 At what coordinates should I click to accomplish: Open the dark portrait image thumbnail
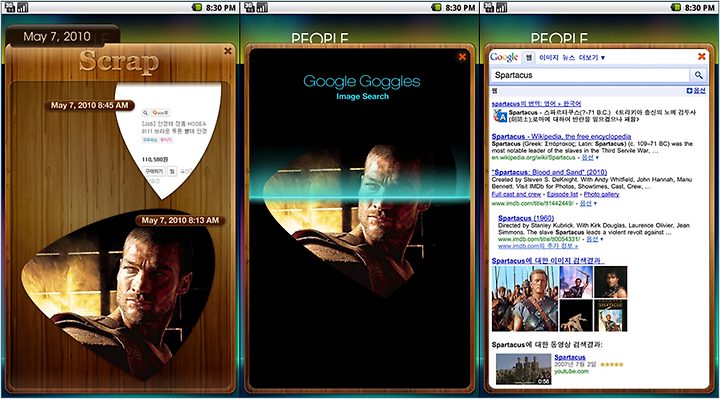[x=610, y=282]
